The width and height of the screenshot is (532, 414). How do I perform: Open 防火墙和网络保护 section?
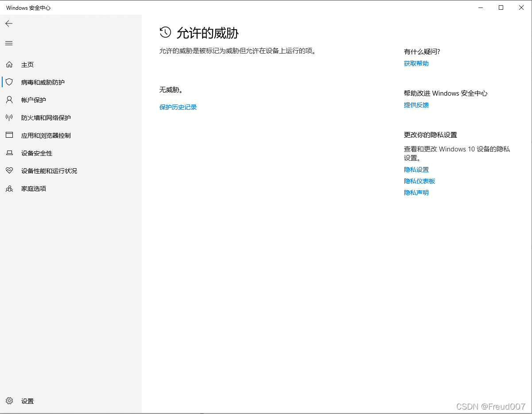pyautogui.click(x=46, y=118)
